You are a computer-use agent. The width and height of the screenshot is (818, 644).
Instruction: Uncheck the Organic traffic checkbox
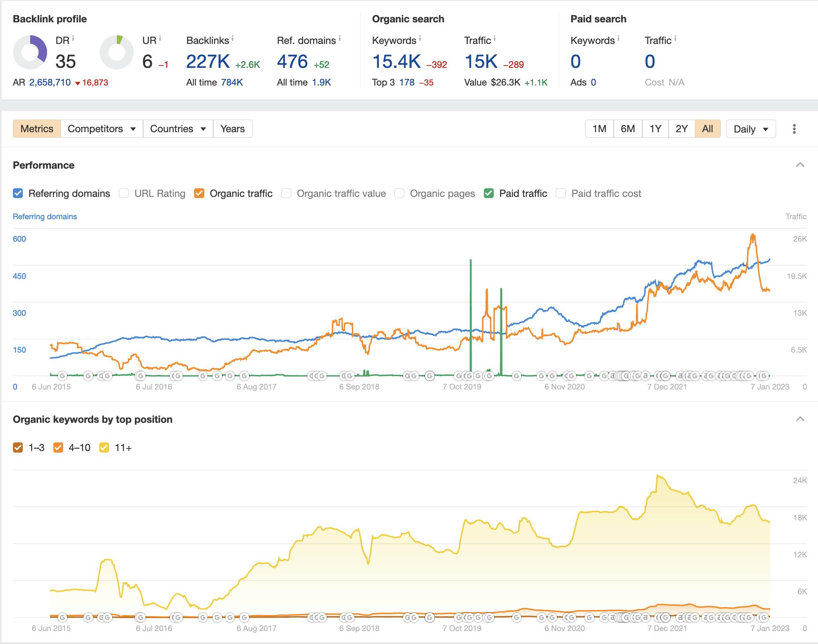[199, 193]
